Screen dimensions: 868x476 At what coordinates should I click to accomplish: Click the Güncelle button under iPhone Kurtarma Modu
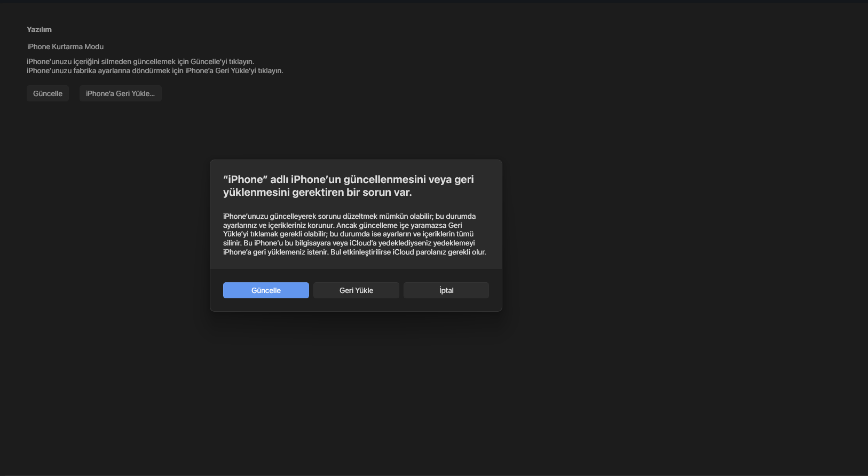click(48, 93)
